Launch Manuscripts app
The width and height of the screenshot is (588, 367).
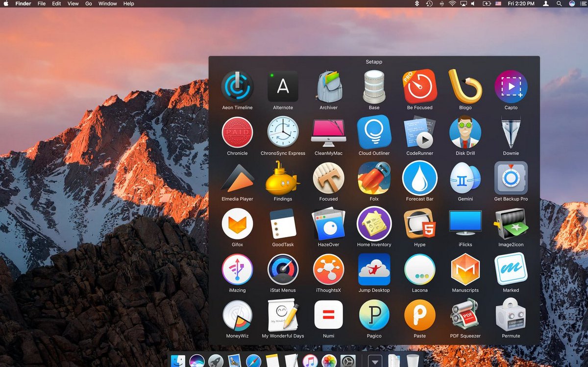(x=465, y=269)
